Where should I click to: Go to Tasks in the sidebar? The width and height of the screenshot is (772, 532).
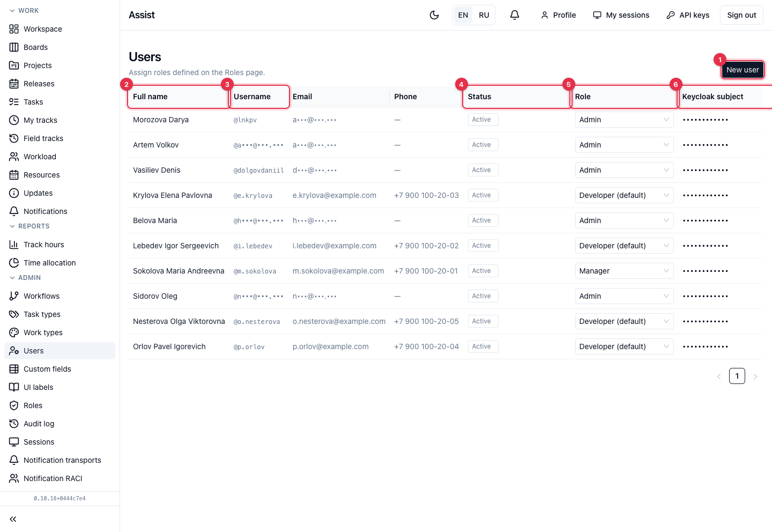coord(60,102)
